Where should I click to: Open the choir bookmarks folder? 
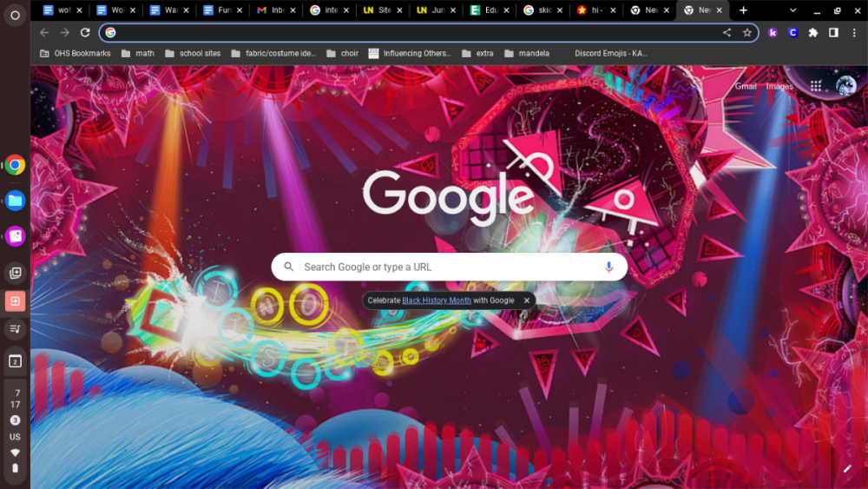[x=343, y=53]
